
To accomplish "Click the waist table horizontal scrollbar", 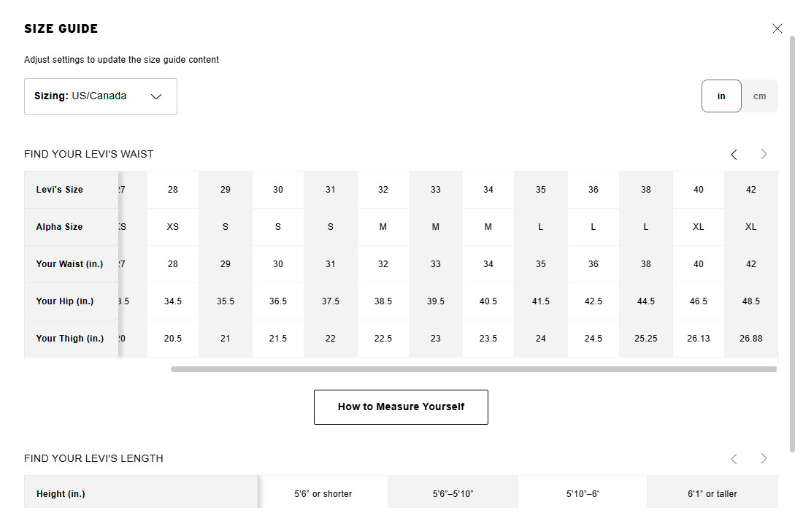I will 474,369.
